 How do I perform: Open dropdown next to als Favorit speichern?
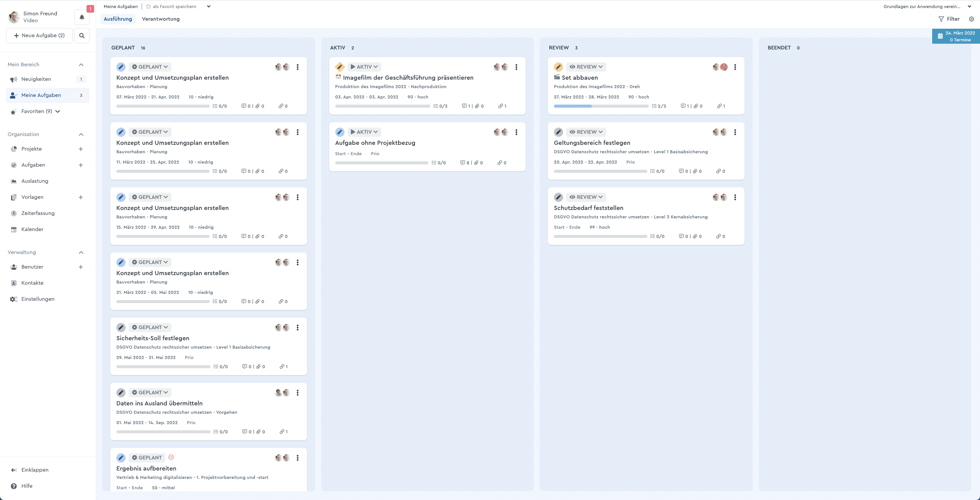tap(209, 7)
